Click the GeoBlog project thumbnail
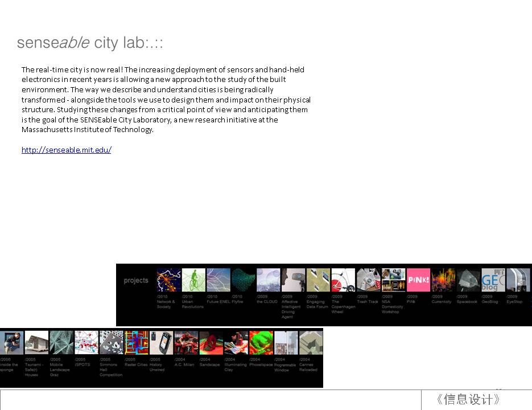 [x=493, y=280]
